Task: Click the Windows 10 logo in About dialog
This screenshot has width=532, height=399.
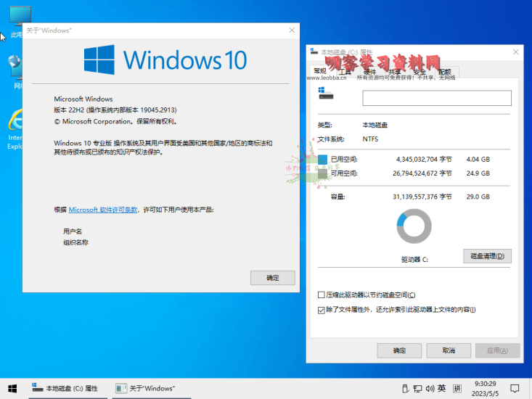Action: pos(165,59)
